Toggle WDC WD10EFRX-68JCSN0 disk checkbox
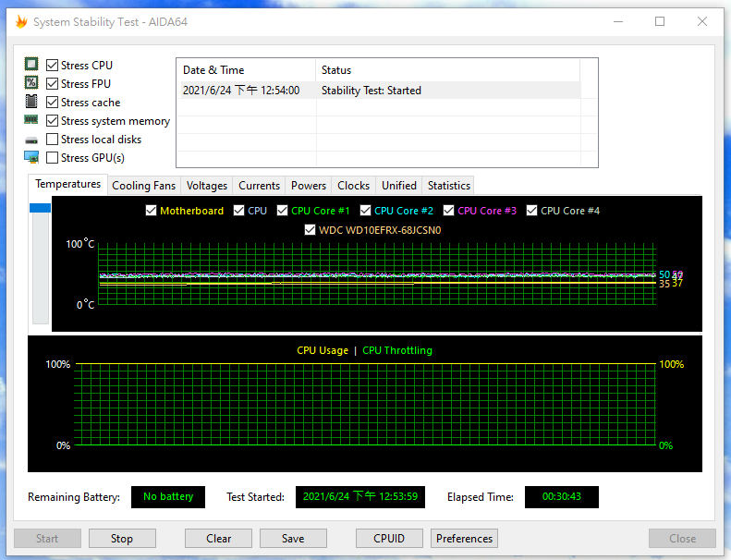Image resolution: width=731 pixels, height=560 pixels. point(310,230)
